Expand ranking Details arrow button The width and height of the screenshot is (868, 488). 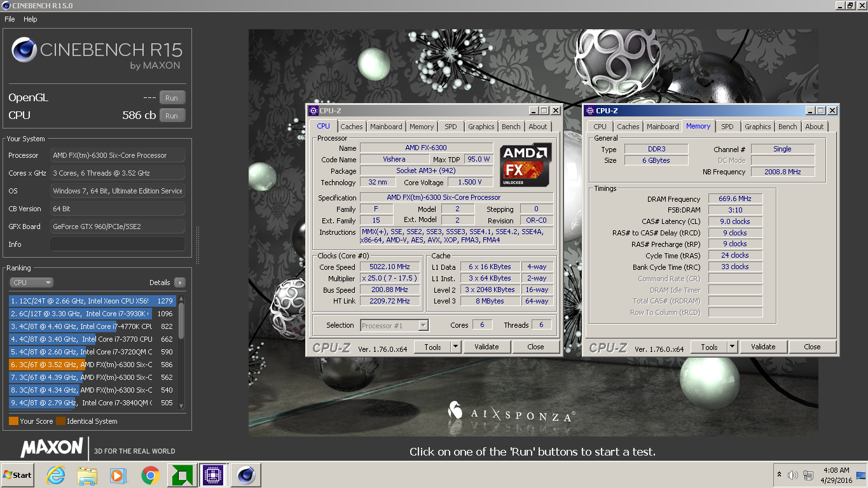coord(179,282)
